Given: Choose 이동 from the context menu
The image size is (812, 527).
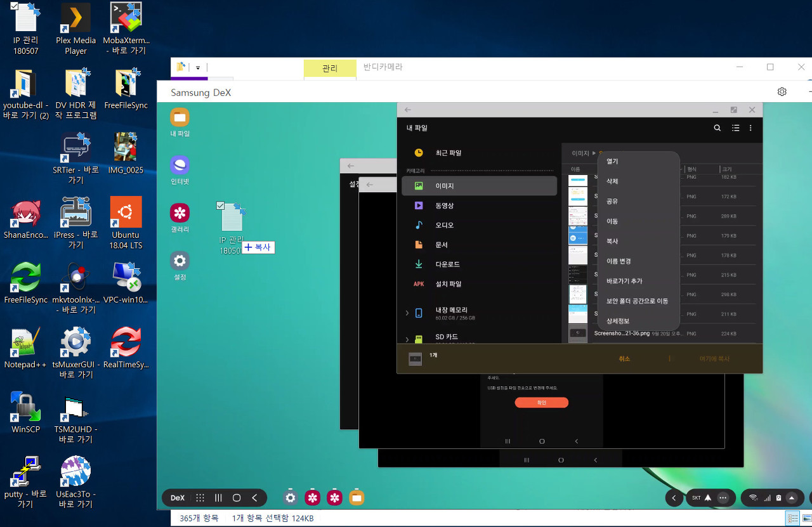Looking at the screenshot, I should (638, 221).
